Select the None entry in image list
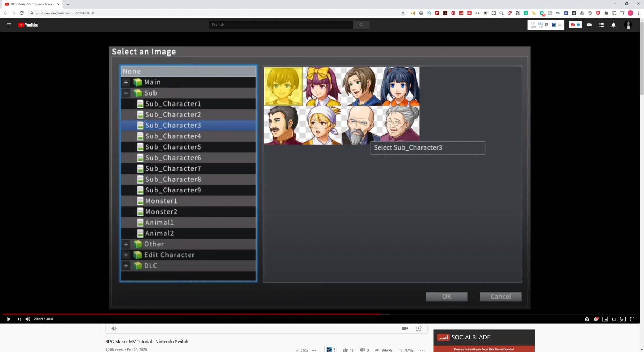The image size is (644, 352). coord(189,72)
